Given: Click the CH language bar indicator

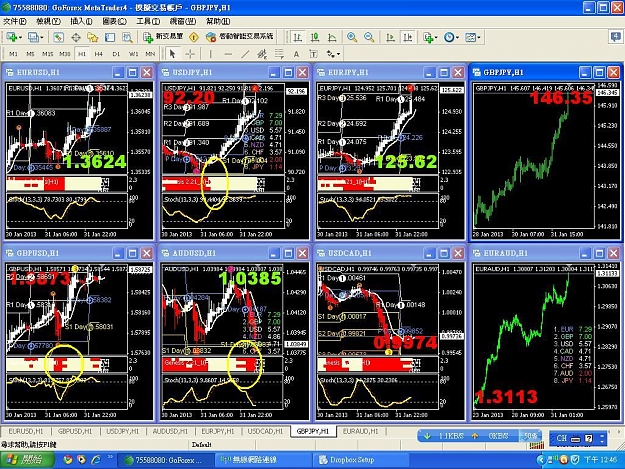Looking at the screenshot, I should click(562, 439).
